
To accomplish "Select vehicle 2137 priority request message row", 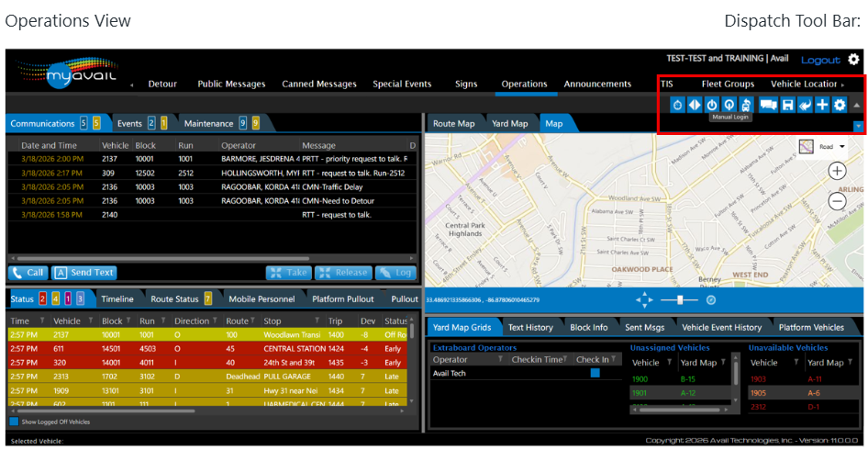I will click(x=211, y=158).
